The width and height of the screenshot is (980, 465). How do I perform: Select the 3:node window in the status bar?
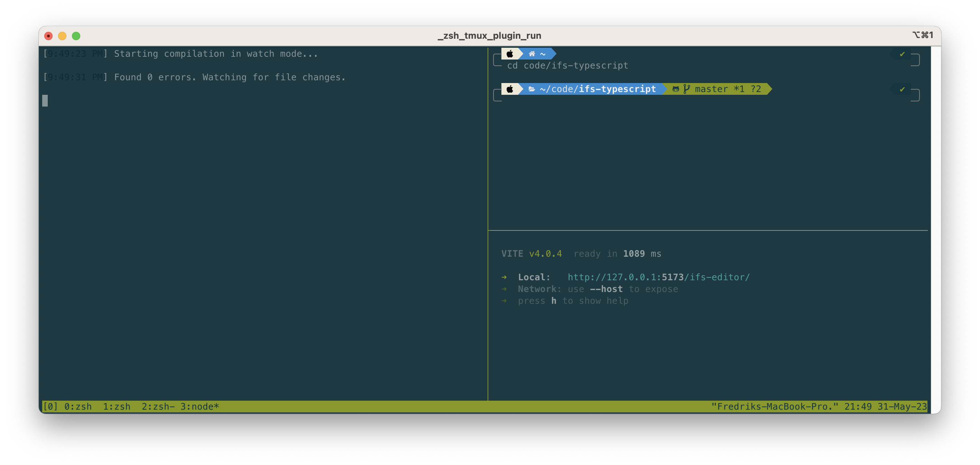click(x=199, y=407)
